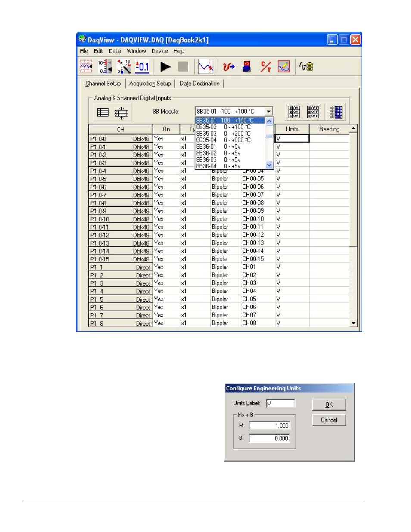Click Cancel in Configure Engineering Units
411x532 pixels.
[329, 420]
